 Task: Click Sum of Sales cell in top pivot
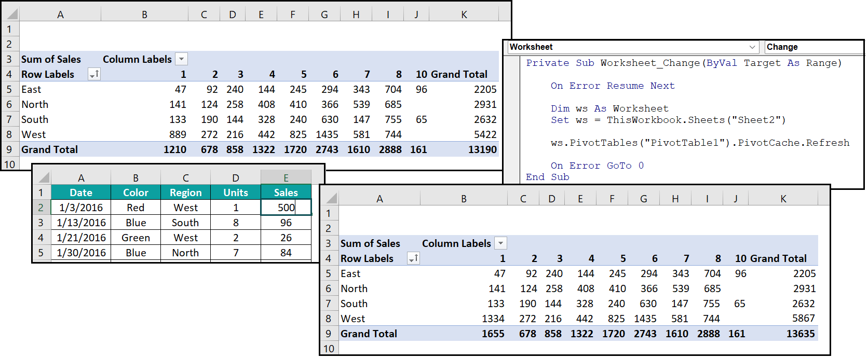click(x=51, y=59)
